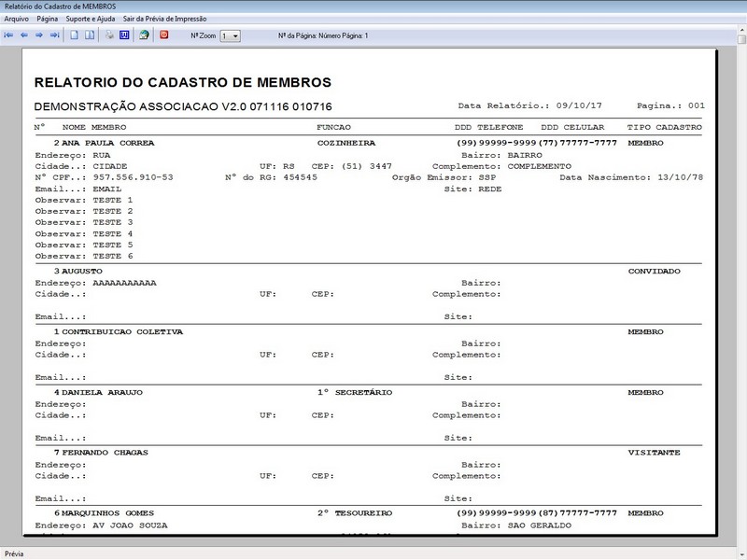Select two-page view icon

click(90, 35)
